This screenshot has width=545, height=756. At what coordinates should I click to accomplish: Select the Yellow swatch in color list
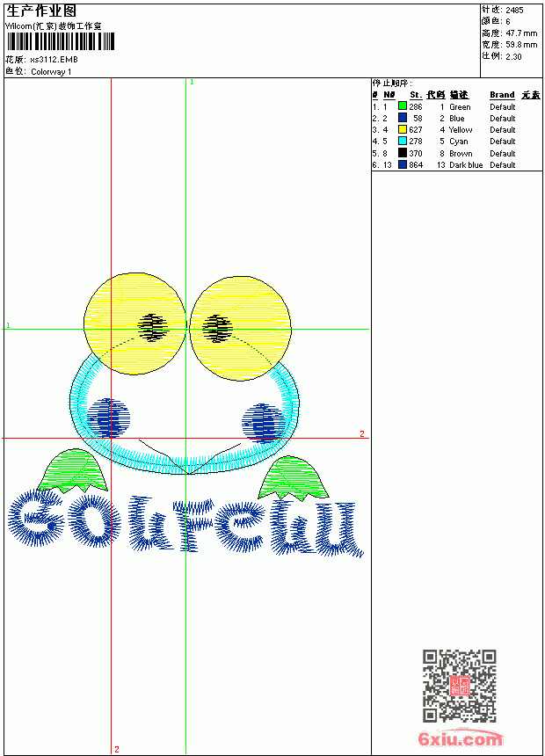point(403,129)
